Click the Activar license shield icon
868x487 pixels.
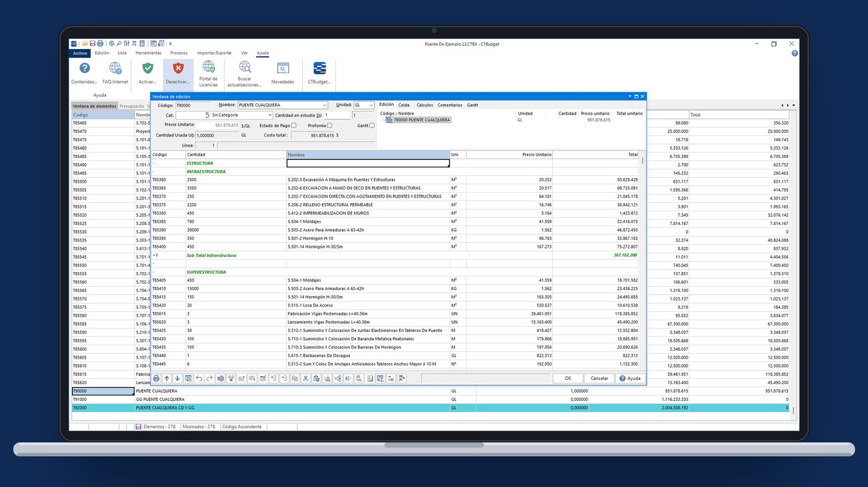[148, 68]
